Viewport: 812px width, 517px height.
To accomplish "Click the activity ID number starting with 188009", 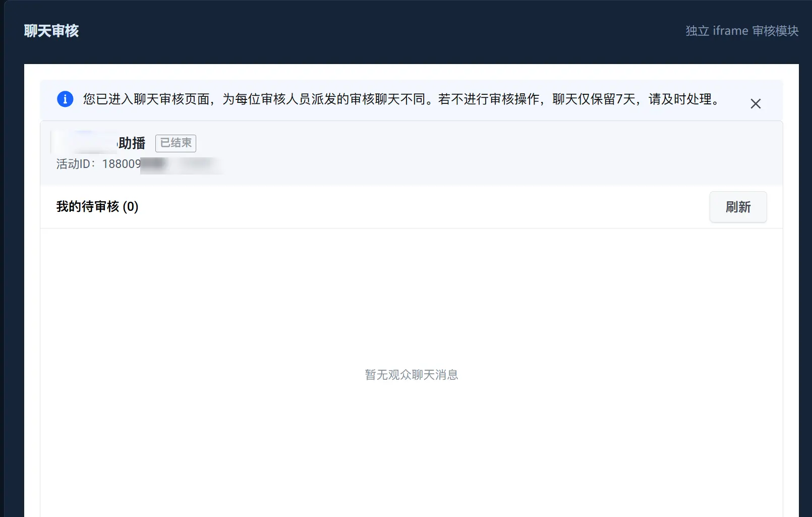I will tap(161, 164).
